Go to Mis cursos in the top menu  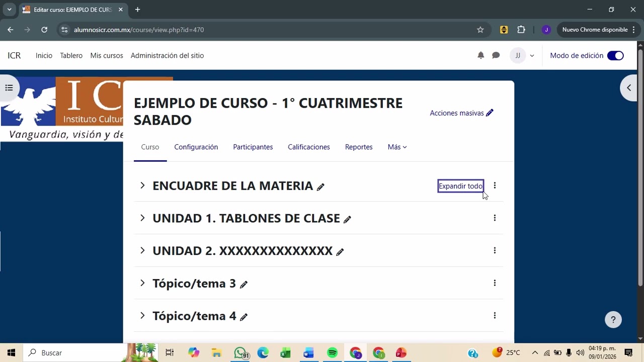pyautogui.click(x=107, y=55)
